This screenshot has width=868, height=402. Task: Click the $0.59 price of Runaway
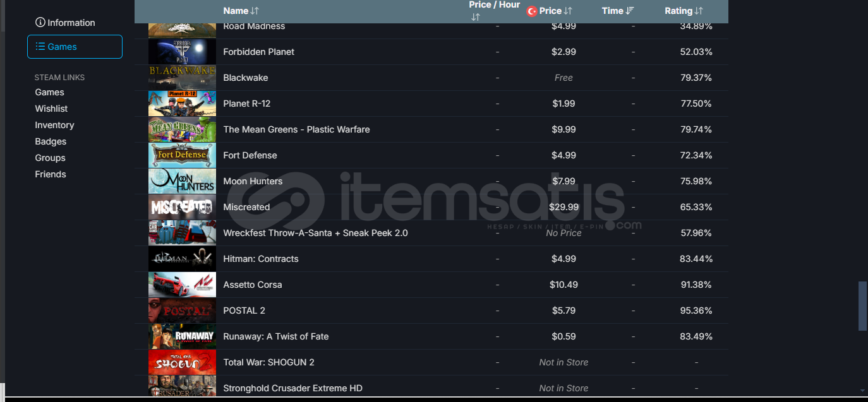pos(564,336)
